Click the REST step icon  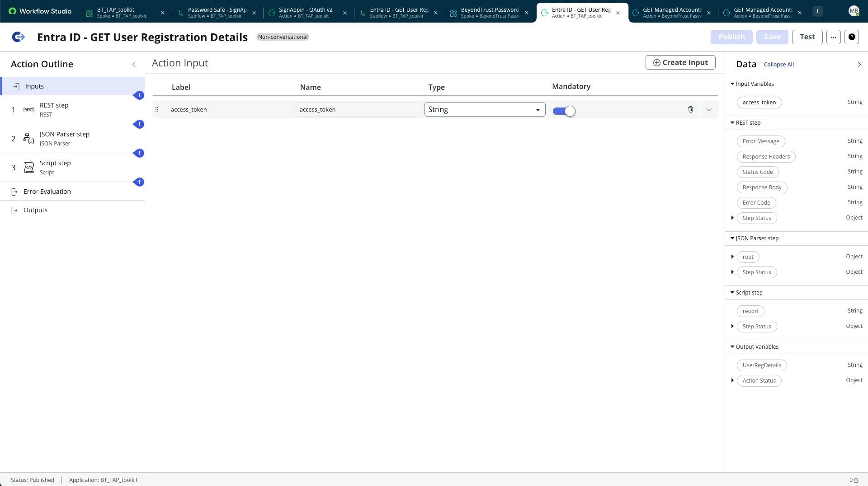[x=29, y=110]
